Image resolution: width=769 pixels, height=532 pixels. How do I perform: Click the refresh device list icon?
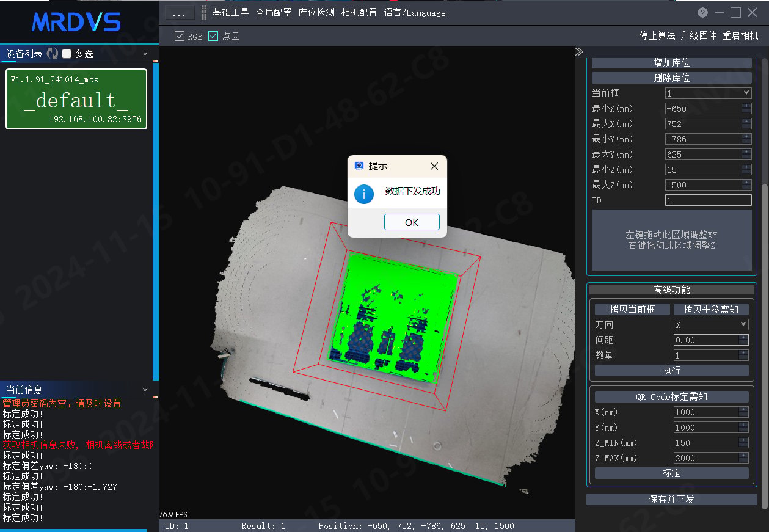(x=53, y=54)
